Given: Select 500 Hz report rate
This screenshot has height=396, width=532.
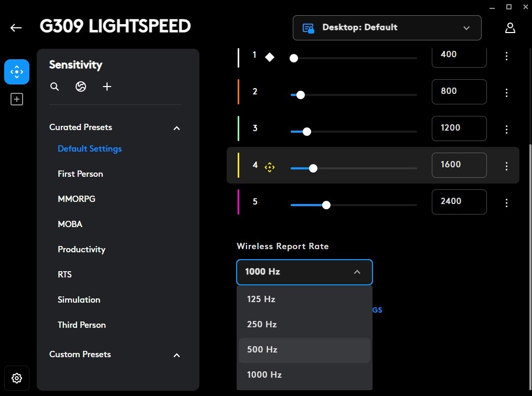Looking at the screenshot, I should pos(304,350).
